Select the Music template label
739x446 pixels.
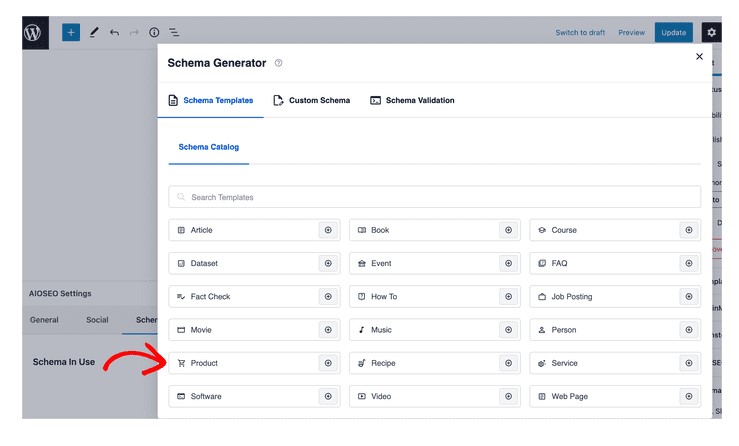[x=381, y=330]
